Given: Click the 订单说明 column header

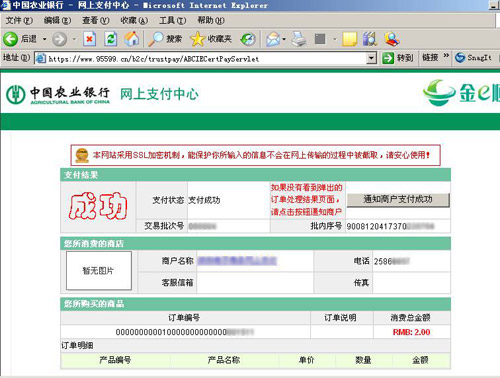Looking at the screenshot, I should pyautogui.click(x=341, y=318).
